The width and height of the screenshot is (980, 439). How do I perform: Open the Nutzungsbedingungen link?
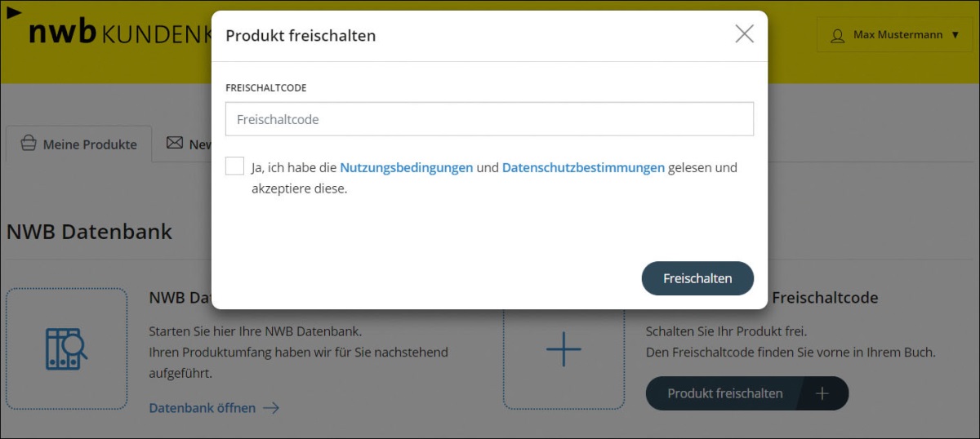point(406,167)
